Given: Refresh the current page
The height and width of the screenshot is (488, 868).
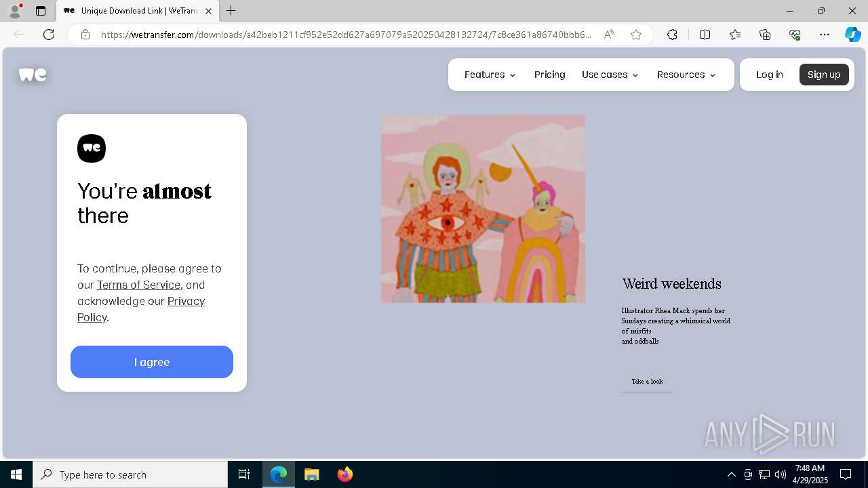Looking at the screenshot, I should tap(49, 35).
